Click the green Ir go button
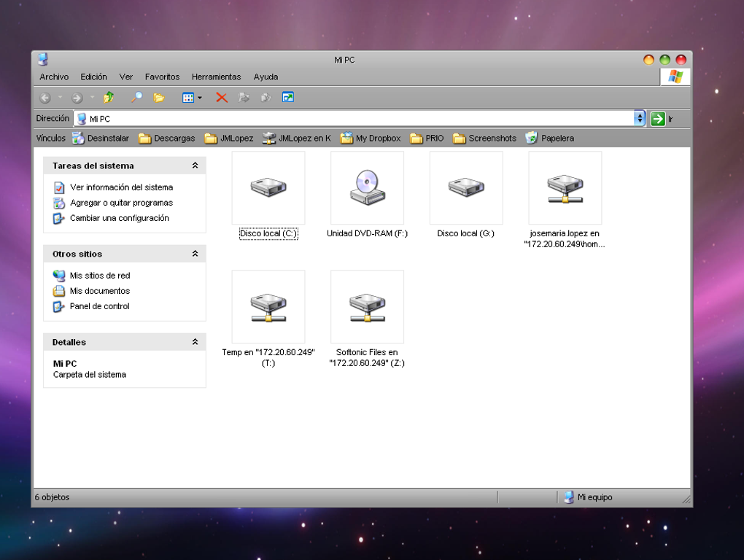This screenshot has height=560, width=744. (x=658, y=119)
